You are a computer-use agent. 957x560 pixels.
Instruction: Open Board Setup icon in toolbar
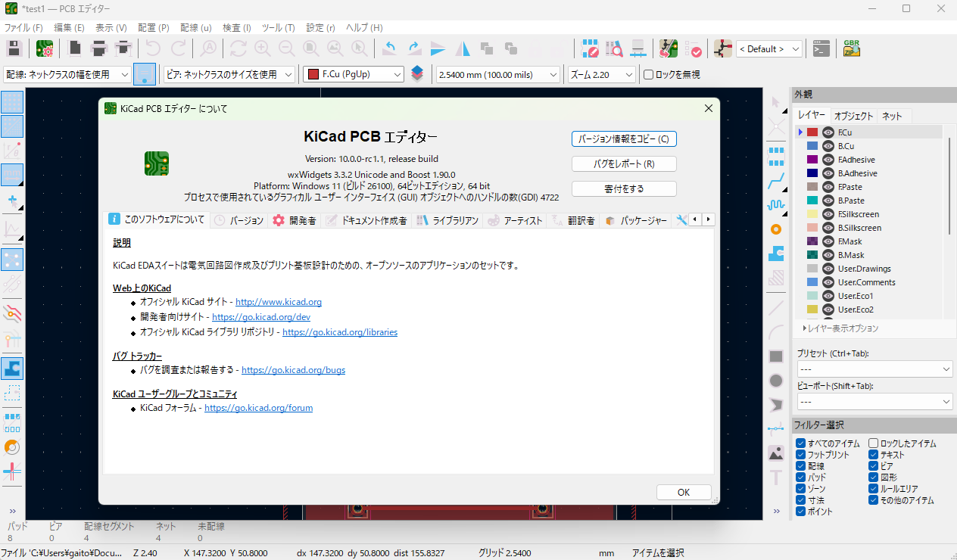click(x=45, y=48)
